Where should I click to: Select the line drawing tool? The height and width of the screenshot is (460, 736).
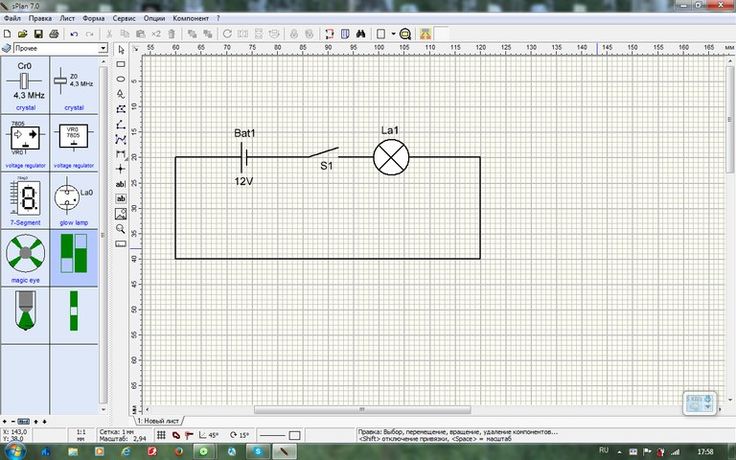click(x=121, y=124)
